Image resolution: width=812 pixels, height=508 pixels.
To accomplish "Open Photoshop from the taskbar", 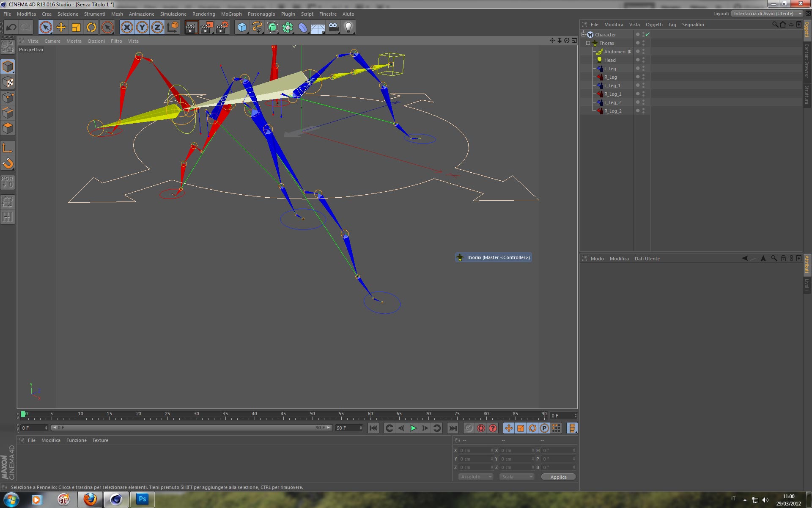I will coord(142,499).
